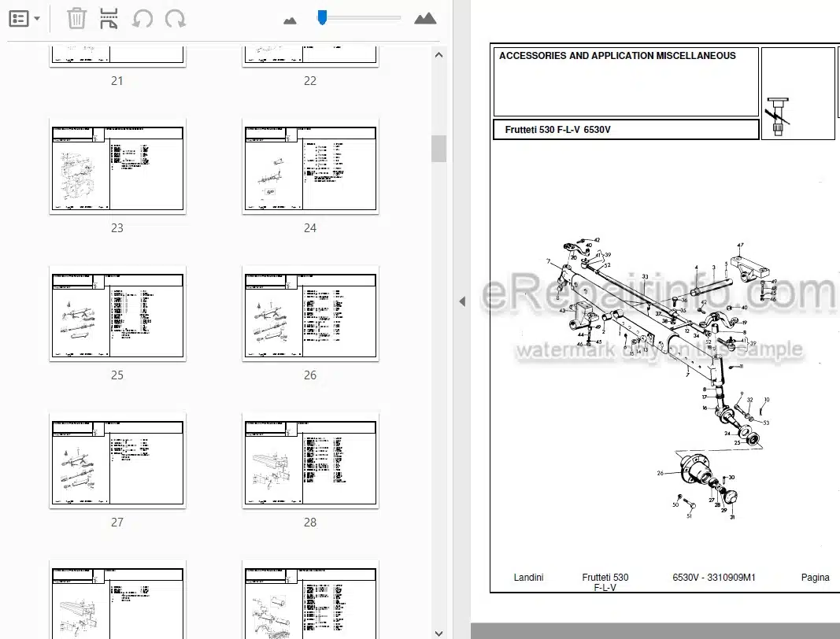The height and width of the screenshot is (639, 840).
Task: Click footer text Frutteti 530 F-L-V
Action: (605, 582)
